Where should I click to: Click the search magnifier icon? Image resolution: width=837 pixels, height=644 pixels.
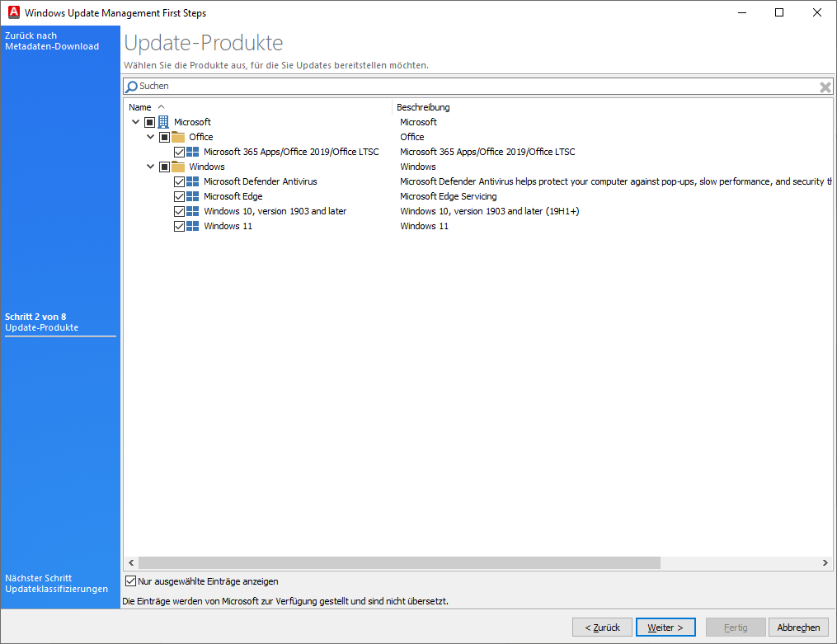[x=132, y=86]
